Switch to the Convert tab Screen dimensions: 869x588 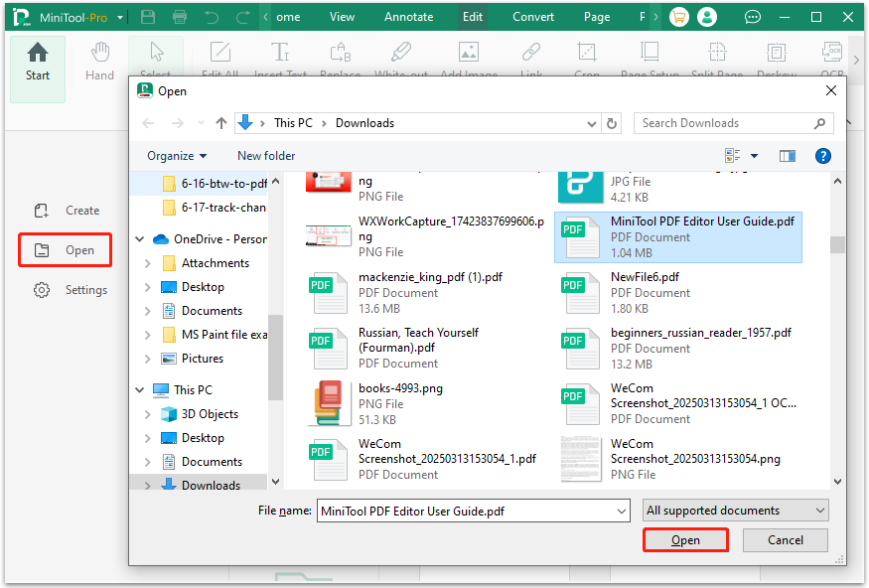(x=533, y=17)
